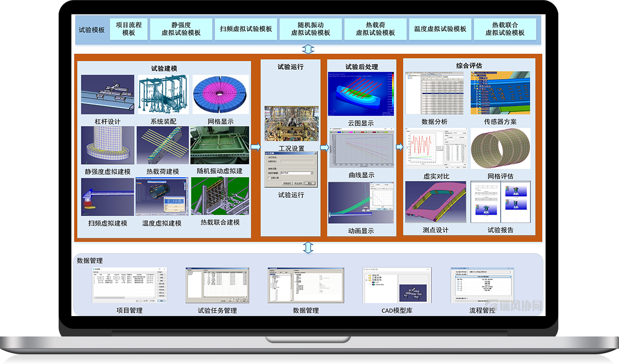Select the 系统装配 assembly image
The height and width of the screenshot is (364, 619).
pos(163,95)
